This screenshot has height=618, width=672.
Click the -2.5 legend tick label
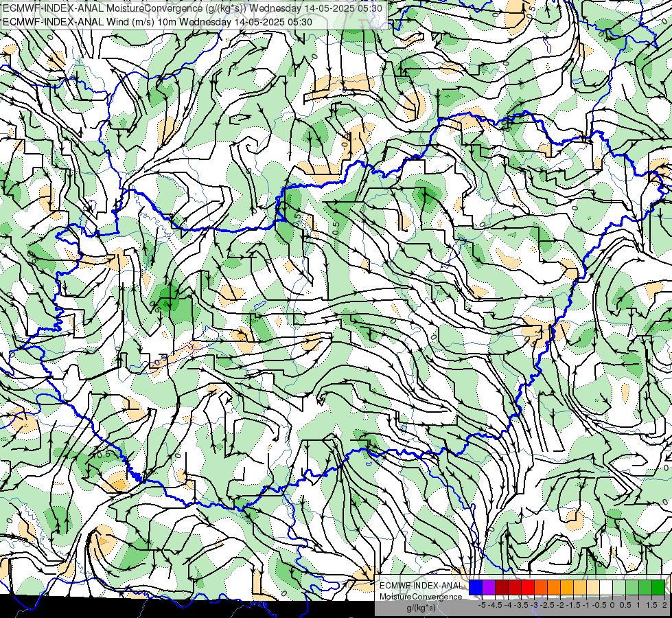pos(546,605)
